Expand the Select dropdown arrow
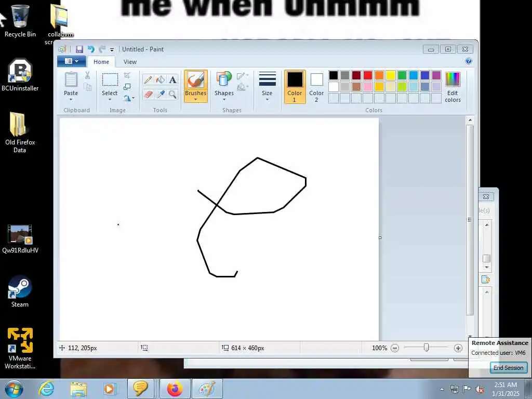The height and width of the screenshot is (399, 532). coord(110,99)
